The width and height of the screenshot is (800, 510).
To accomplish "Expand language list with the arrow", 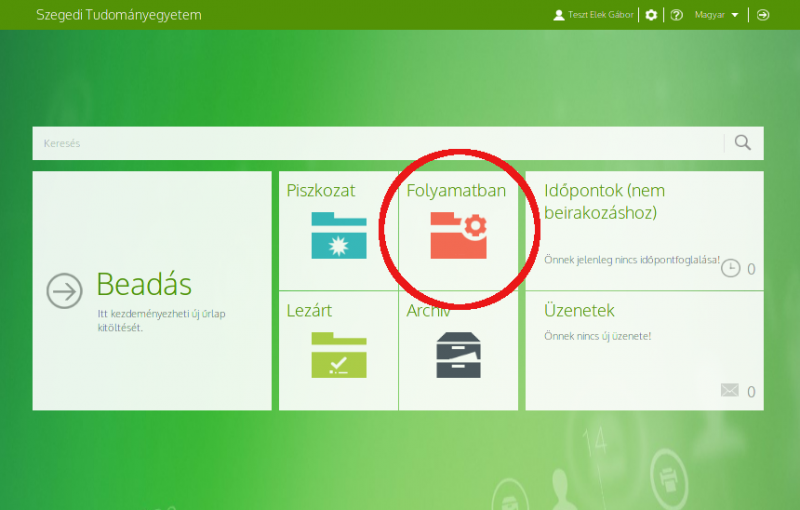I will [x=735, y=15].
